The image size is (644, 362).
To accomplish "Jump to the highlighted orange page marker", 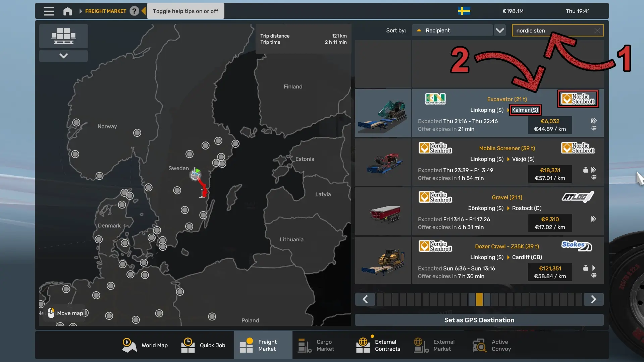I will click(479, 299).
